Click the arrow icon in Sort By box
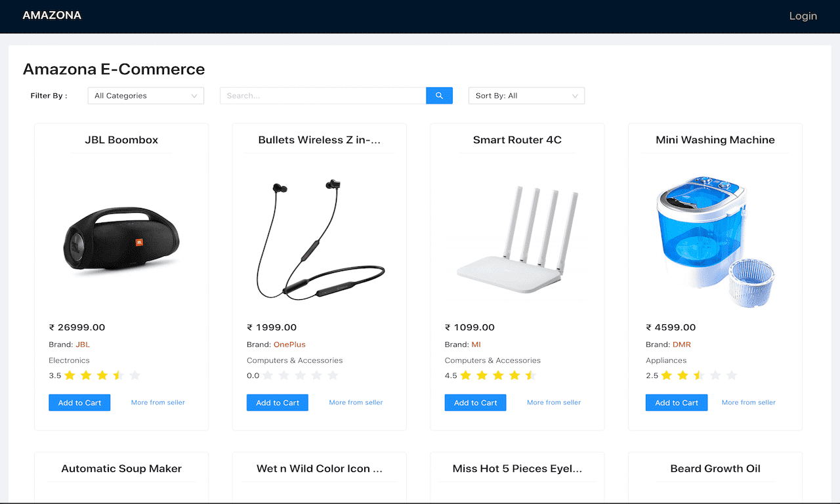The height and width of the screenshot is (504, 840). click(575, 96)
